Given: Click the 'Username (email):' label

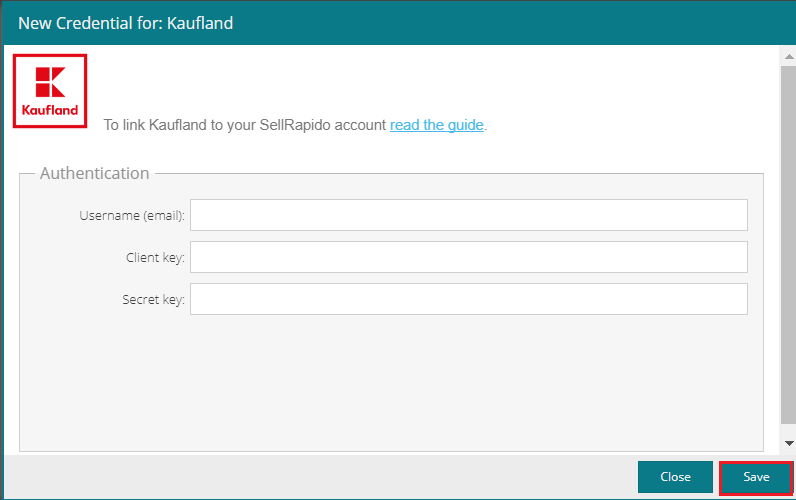Looking at the screenshot, I should coord(132,215).
